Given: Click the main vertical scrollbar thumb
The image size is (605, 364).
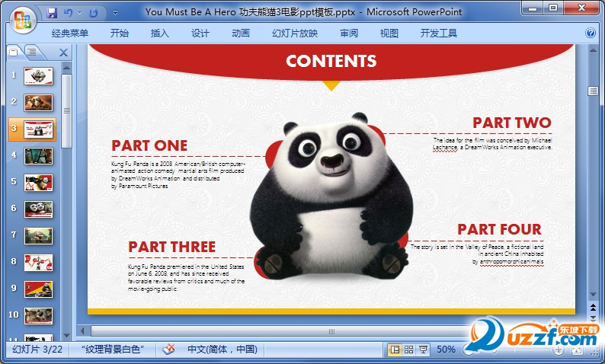Looking at the screenshot, I should pos(593,91).
